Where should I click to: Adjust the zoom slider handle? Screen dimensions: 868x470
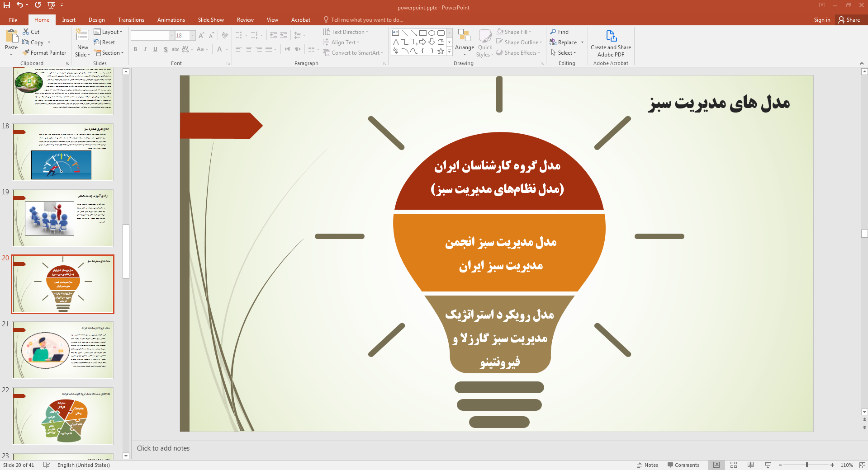click(x=806, y=465)
